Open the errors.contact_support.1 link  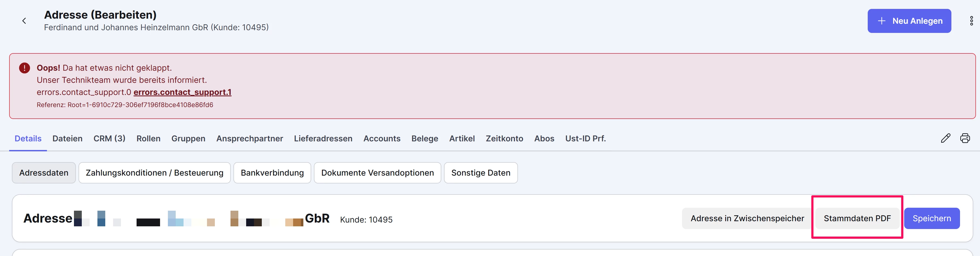182,92
